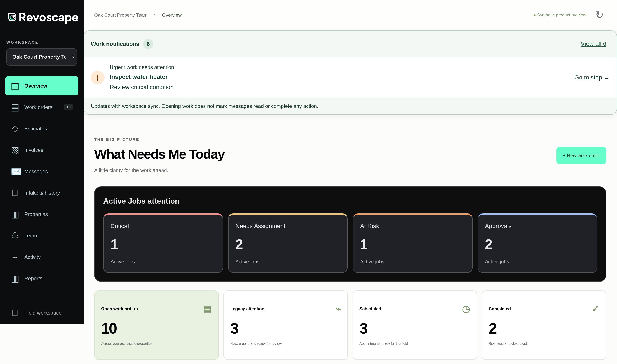
Task: Open the Reports section
Action: click(x=42, y=278)
